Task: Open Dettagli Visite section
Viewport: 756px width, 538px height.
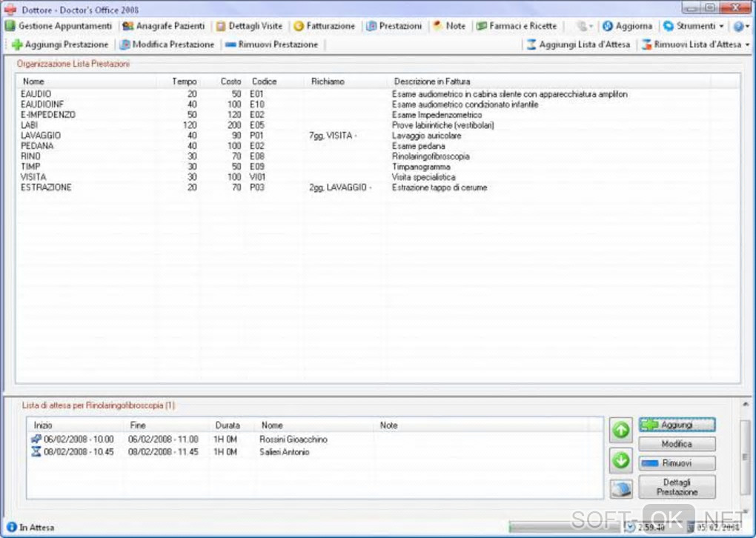Action: pyautogui.click(x=249, y=26)
